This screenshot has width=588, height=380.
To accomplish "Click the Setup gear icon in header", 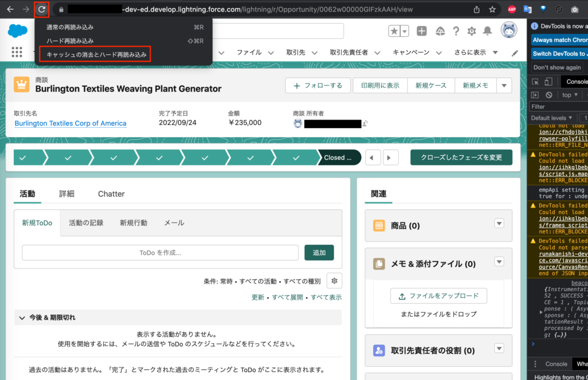I will 471,31.
